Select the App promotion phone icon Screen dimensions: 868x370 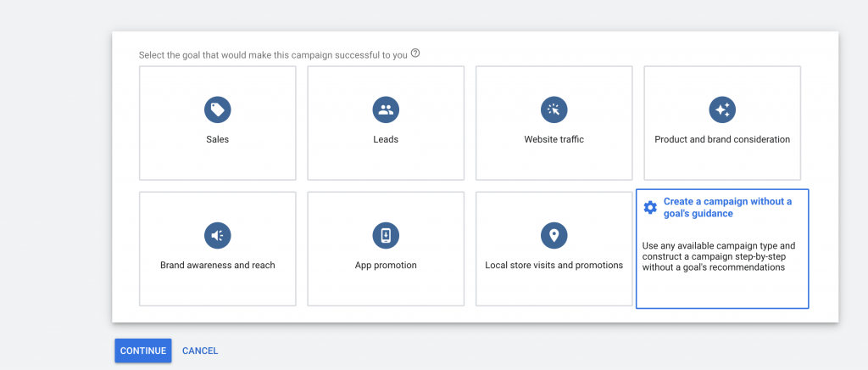click(386, 235)
